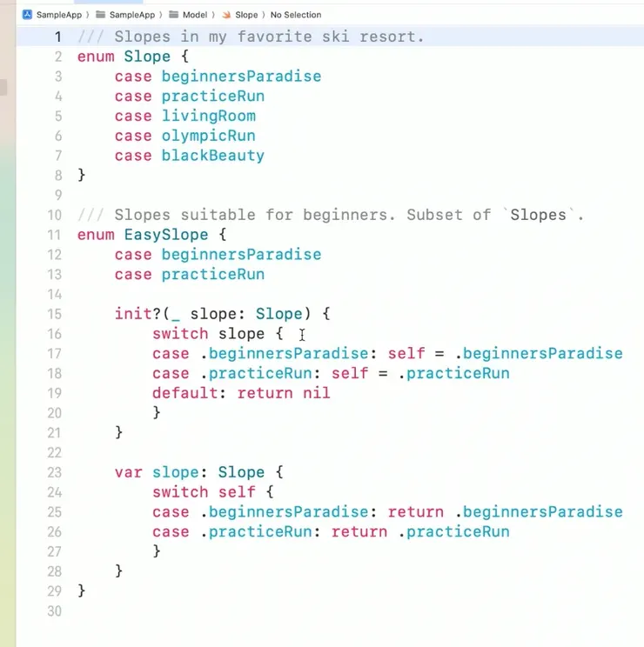644x647 pixels.
Task: Click 'case practiceRun' on line 13
Action: [x=190, y=275]
